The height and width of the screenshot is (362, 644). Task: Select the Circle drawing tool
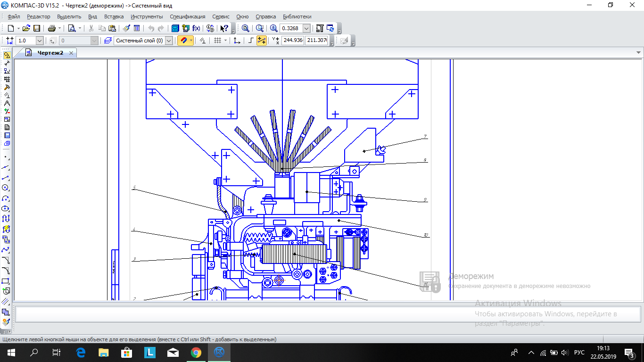6,188
